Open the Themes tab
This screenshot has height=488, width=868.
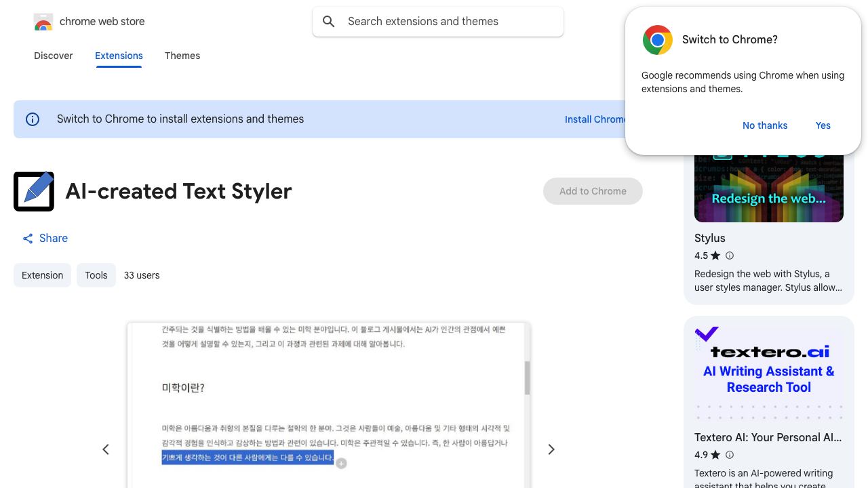pyautogui.click(x=182, y=56)
